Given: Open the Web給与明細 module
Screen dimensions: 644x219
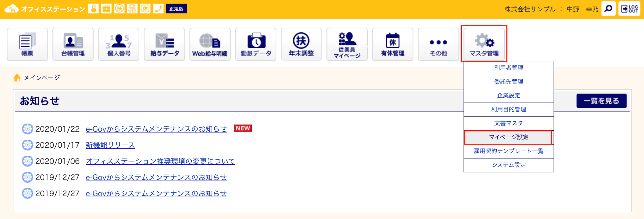Looking at the screenshot, I should point(210,44).
